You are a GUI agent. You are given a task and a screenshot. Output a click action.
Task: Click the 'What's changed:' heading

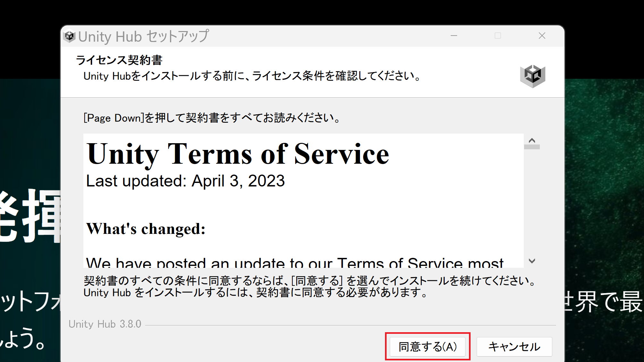(x=146, y=229)
